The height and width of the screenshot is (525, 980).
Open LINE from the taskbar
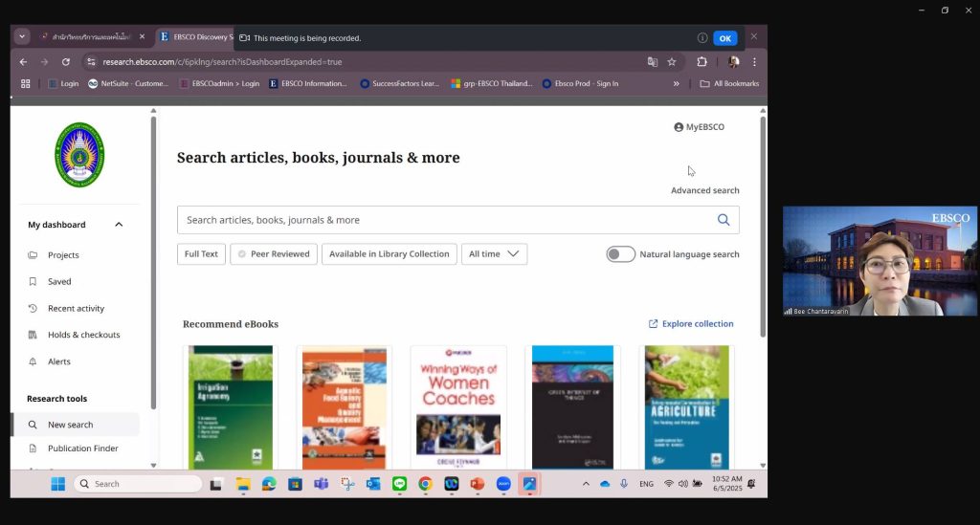[x=399, y=484]
